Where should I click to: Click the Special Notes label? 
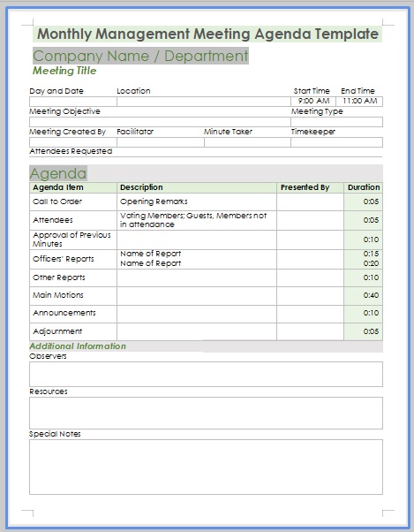[x=55, y=434]
